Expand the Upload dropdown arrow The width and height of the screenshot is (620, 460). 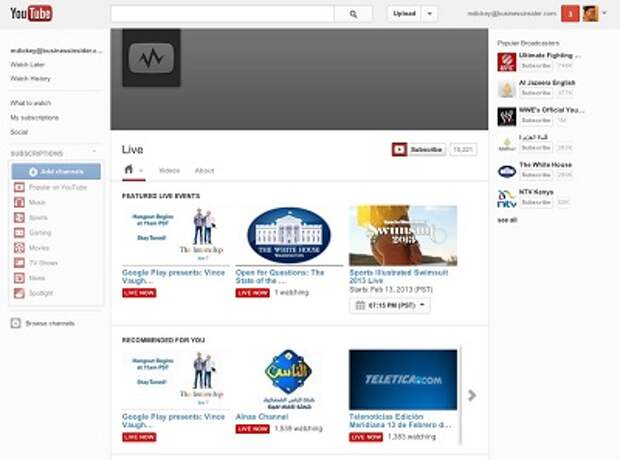pyautogui.click(x=429, y=14)
